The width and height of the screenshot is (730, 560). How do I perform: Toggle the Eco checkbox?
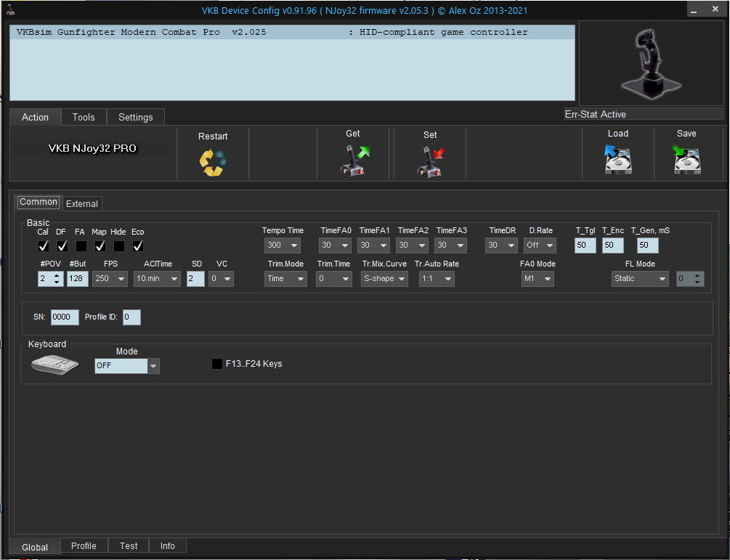pyautogui.click(x=138, y=245)
